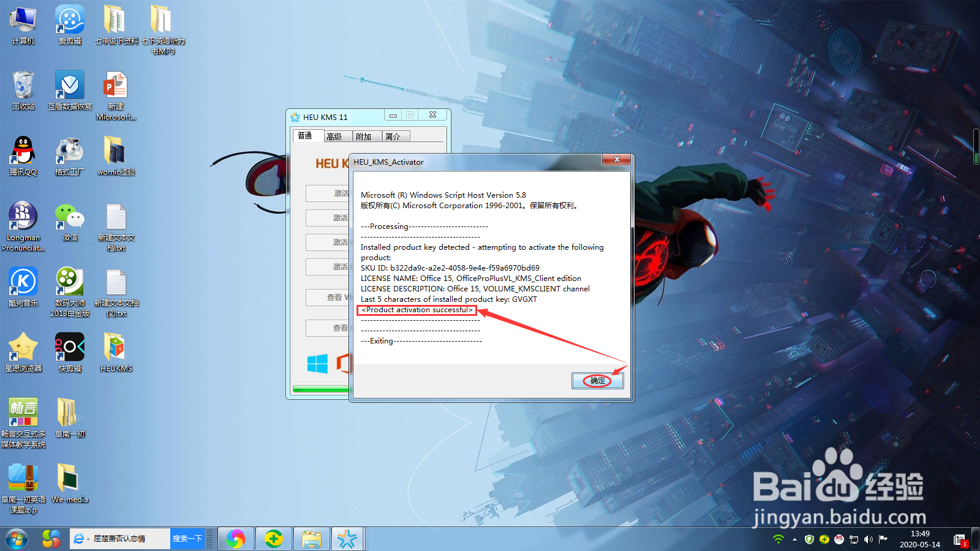The height and width of the screenshot is (551, 980).
Task: Open the news notification icon with badge
Action: click(x=960, y=540)
